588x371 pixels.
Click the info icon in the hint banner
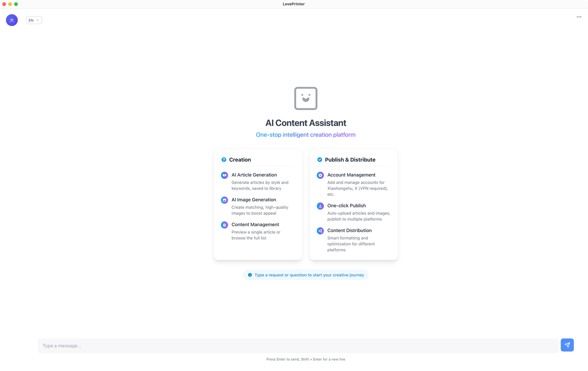250,275
